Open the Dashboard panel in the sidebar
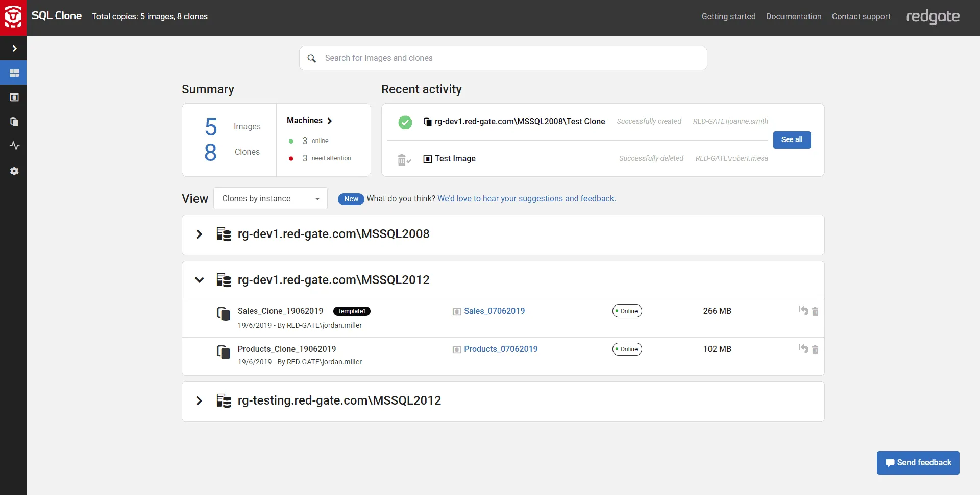980x495 pixels. click(14, 73)
